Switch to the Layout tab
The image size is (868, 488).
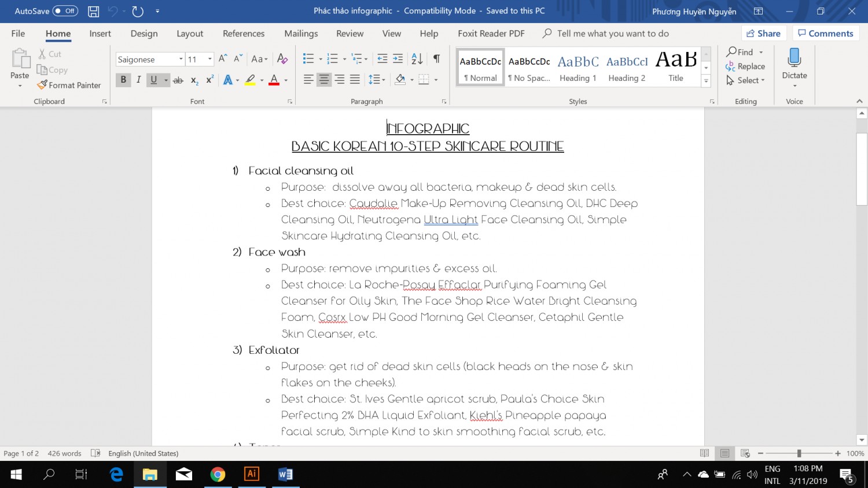tap(190, 34)
